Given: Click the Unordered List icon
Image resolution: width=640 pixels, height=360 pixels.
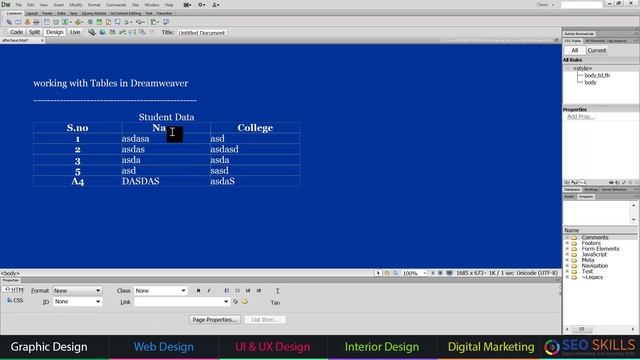Looking at the screenshot, I should pyautogui.click(x=227, y=291).
